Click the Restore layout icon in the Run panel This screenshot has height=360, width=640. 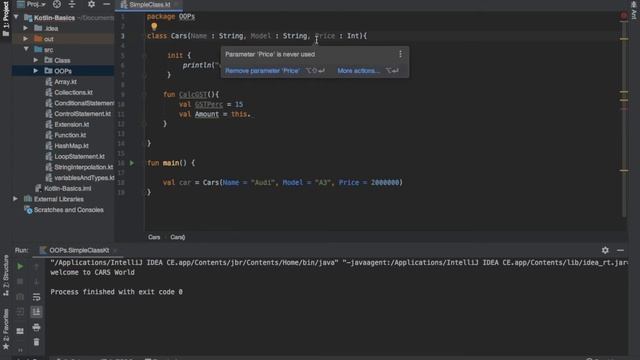click(20, 331)
